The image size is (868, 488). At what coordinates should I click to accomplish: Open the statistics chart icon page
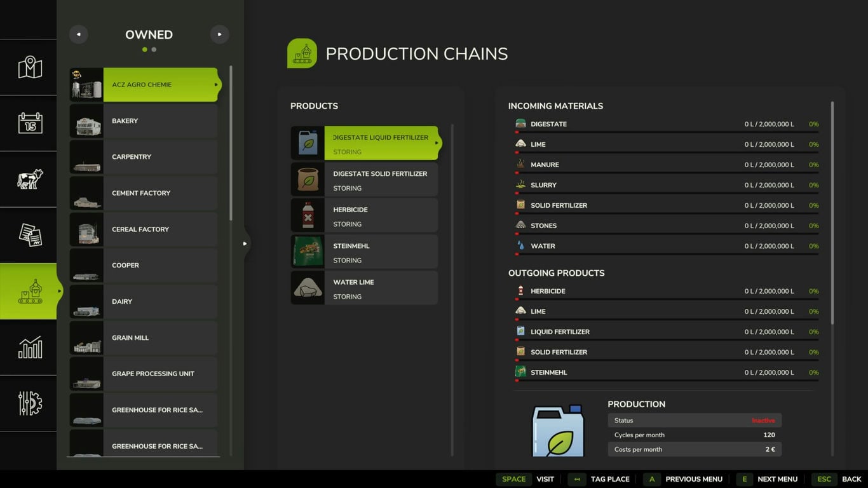point(29,347)
